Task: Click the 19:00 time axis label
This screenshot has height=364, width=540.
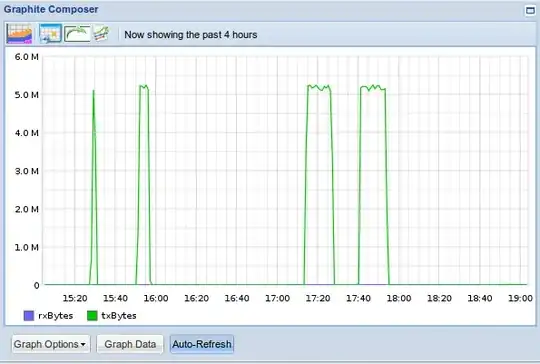Action: 520,298
